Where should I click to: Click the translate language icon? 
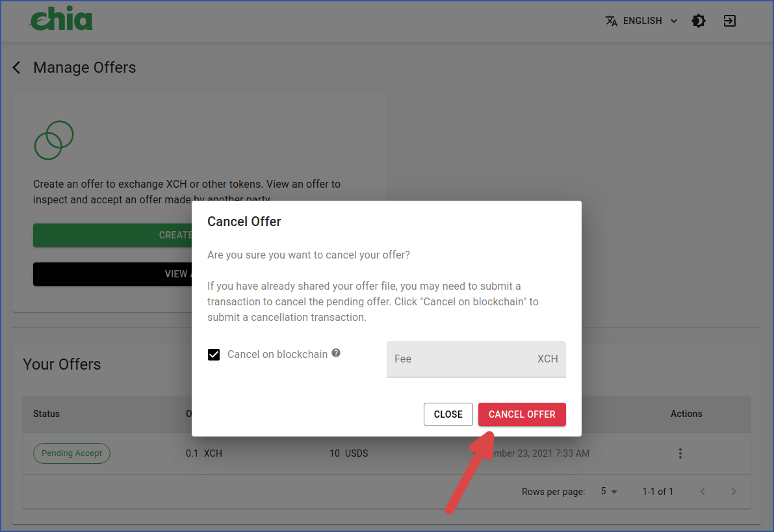[611, 21]
